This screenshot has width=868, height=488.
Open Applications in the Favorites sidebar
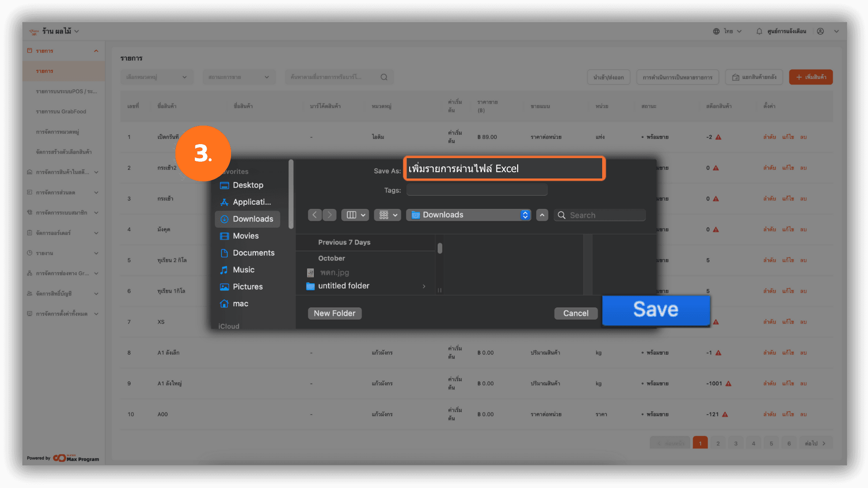click(x=251, y=202)
